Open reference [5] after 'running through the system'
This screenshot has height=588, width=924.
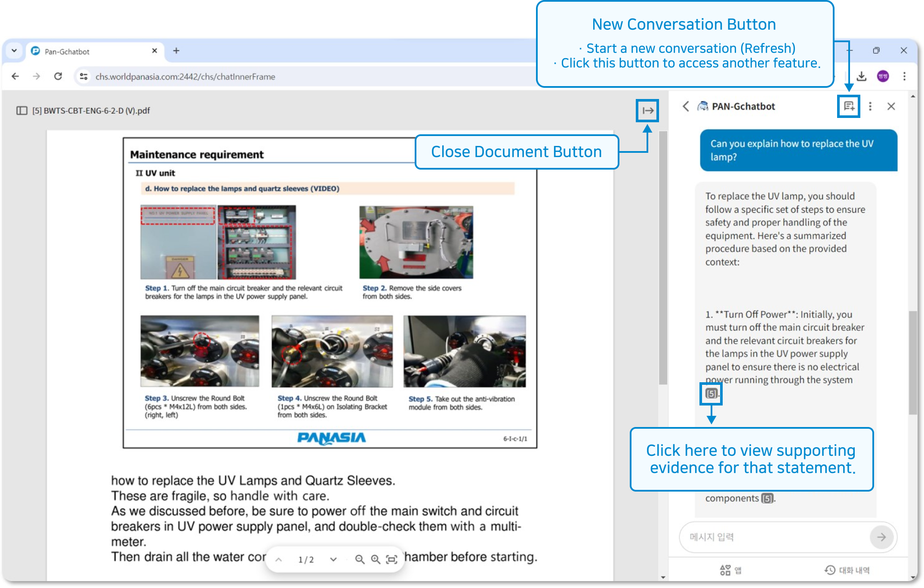pos(711,393)
